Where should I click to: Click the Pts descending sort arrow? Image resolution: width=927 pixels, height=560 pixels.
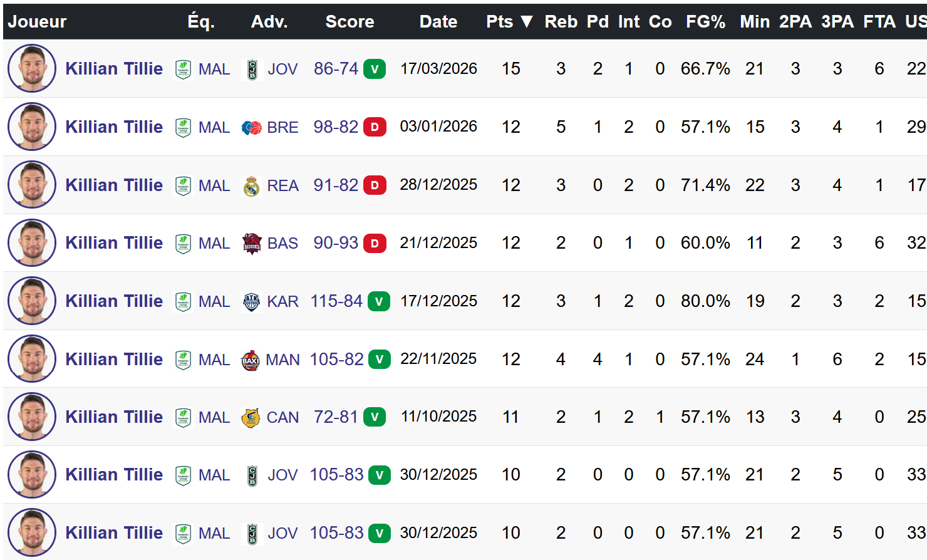[526, 21]
